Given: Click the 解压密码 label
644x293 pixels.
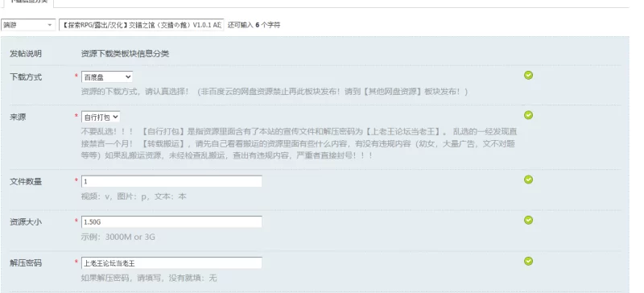Looking at the screenshot, I should tap(26, 263).
